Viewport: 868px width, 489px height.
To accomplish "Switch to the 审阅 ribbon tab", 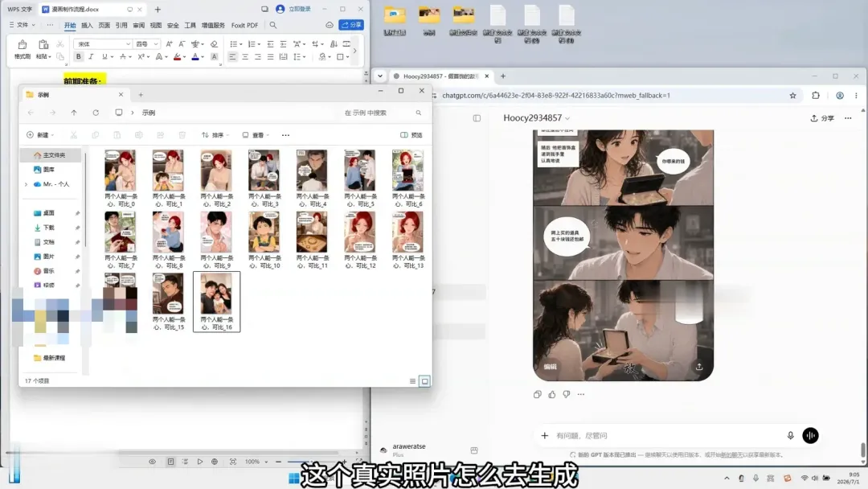I will click(138, 26).
